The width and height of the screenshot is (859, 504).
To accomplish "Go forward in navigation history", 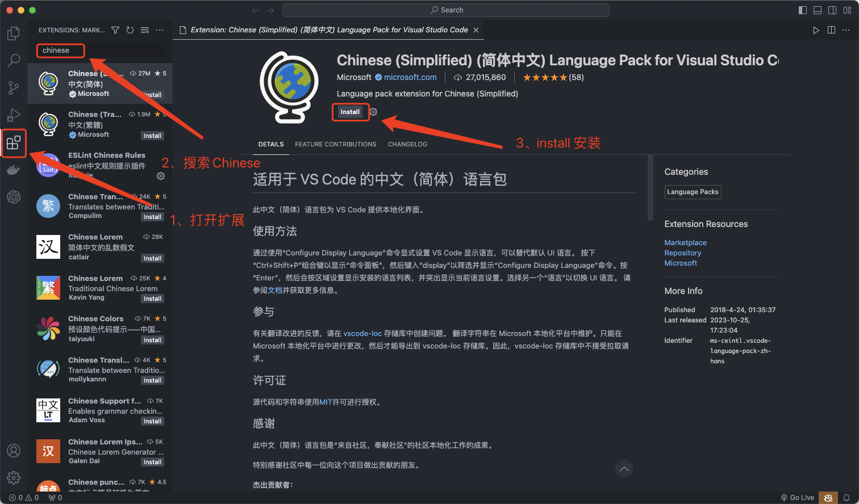I will point(270,10).
